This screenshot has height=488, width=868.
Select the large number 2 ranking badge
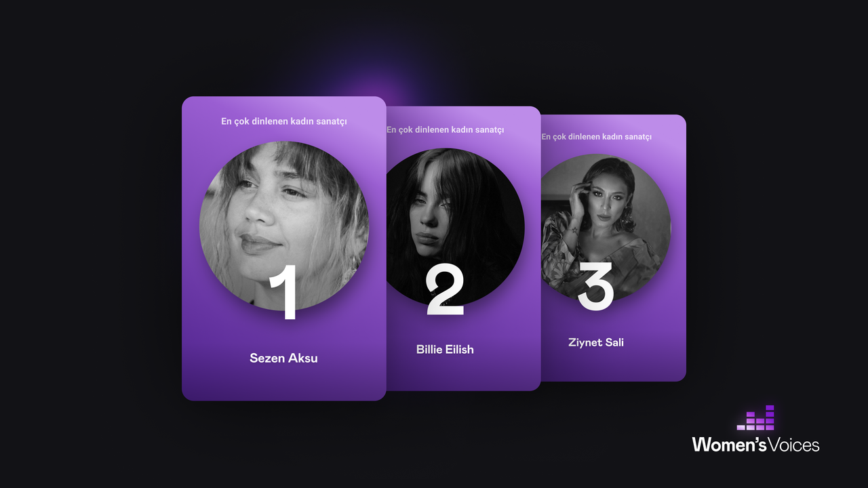445,291
